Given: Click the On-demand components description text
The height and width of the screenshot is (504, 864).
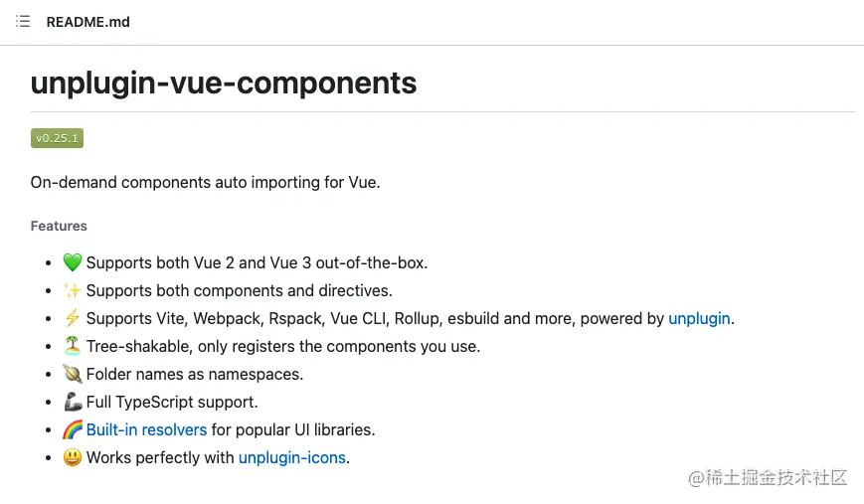Looking at the screenshot, I should click(x=206, y=182).
